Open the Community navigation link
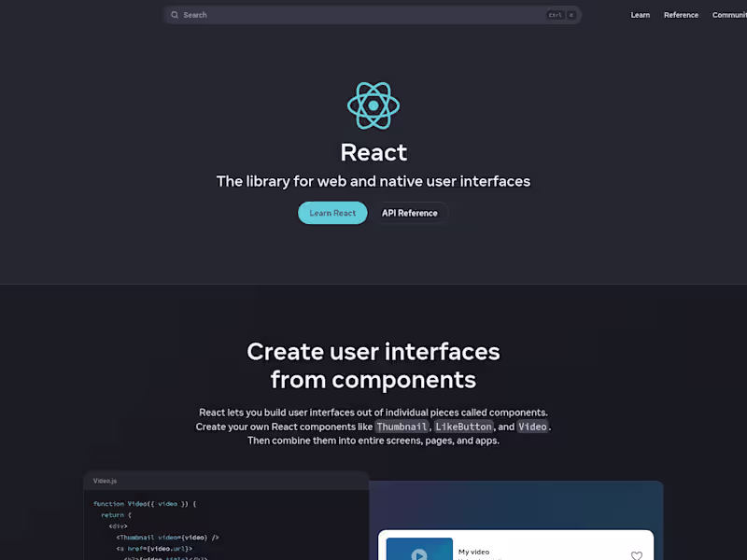Viewport: 747px width, 560px height. [x=729, y=15]
